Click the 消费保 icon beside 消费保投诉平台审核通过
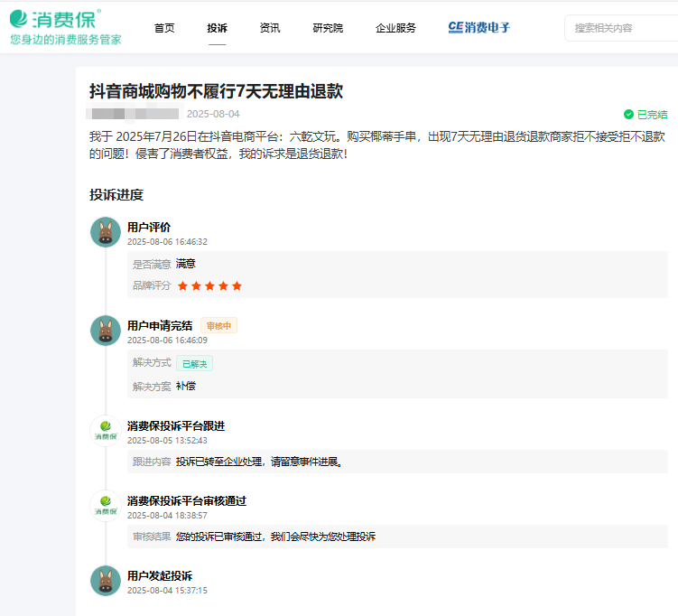 coord(106,506)
